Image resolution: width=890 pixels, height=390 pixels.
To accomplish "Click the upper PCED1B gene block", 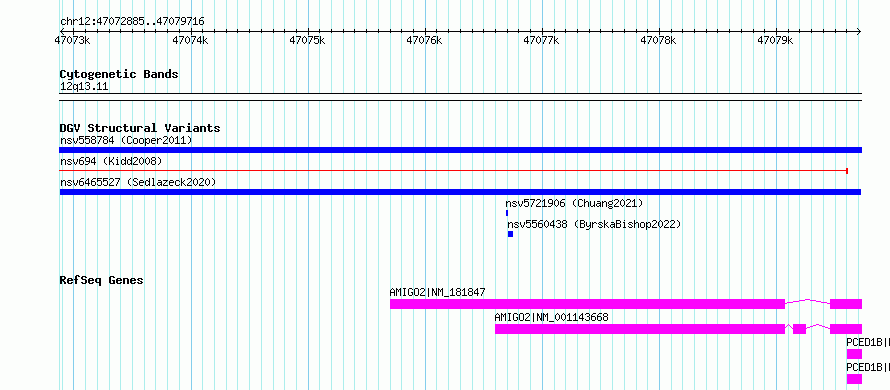I will (854, 354).
